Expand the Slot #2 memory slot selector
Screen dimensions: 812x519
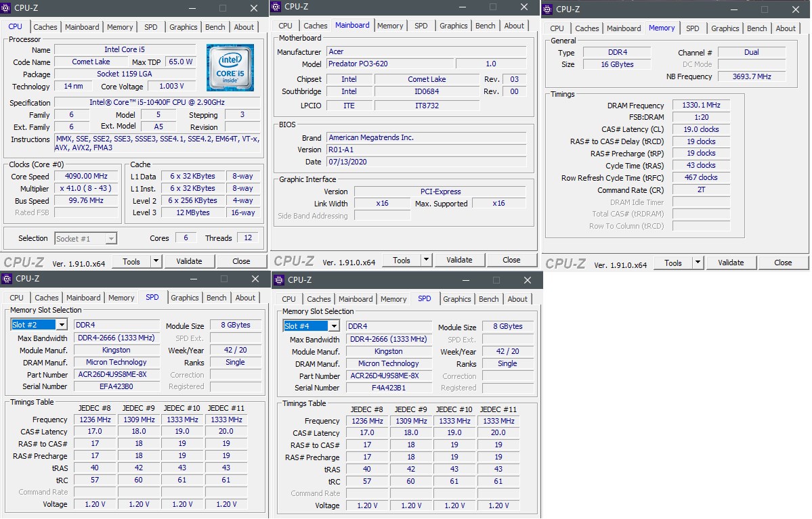pyautogui.click(x=62, y=324)
